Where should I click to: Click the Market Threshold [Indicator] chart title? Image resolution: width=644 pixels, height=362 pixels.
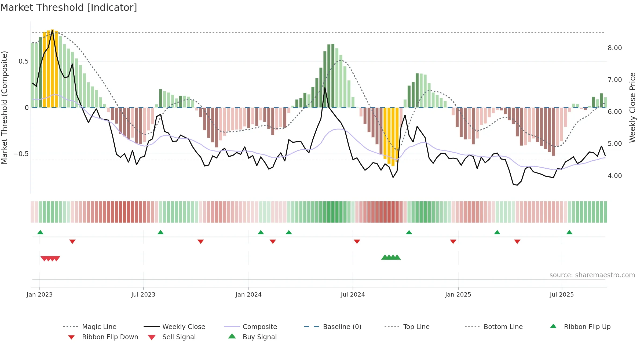tap(69, 8)
